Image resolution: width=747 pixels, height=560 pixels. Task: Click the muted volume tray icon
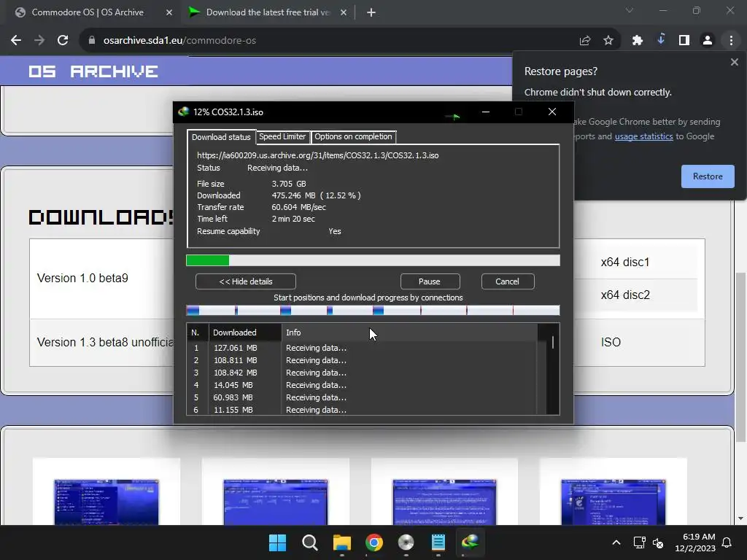click(x=658, y=542)
